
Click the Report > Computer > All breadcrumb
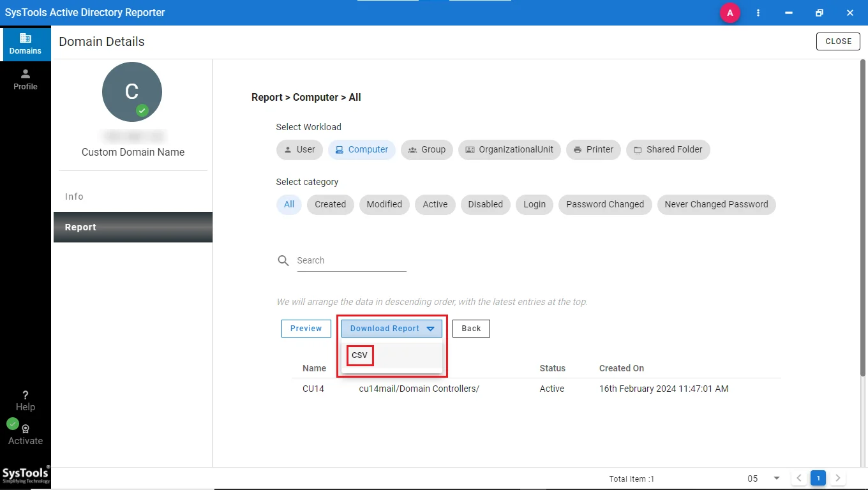[x=306, y=98]
